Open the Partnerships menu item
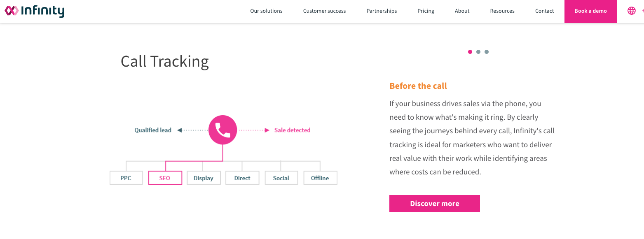The width and height of the screenshot is (644, 239). click(382, 11)
